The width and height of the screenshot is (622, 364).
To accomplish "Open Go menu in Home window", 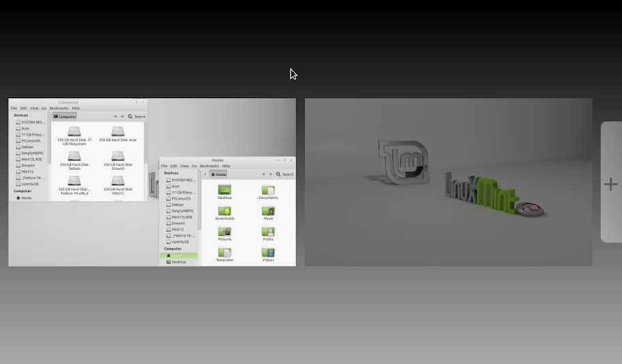I will [x=194, y=166].
